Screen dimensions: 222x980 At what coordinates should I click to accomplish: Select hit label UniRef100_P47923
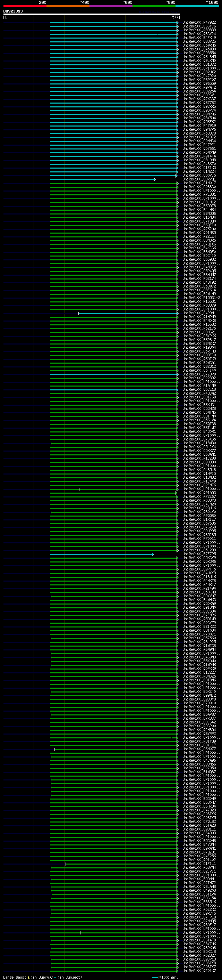point(199,810)
